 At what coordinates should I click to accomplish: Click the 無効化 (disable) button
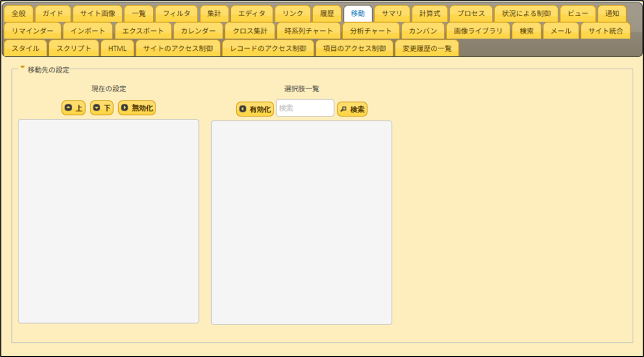(137, 108)
